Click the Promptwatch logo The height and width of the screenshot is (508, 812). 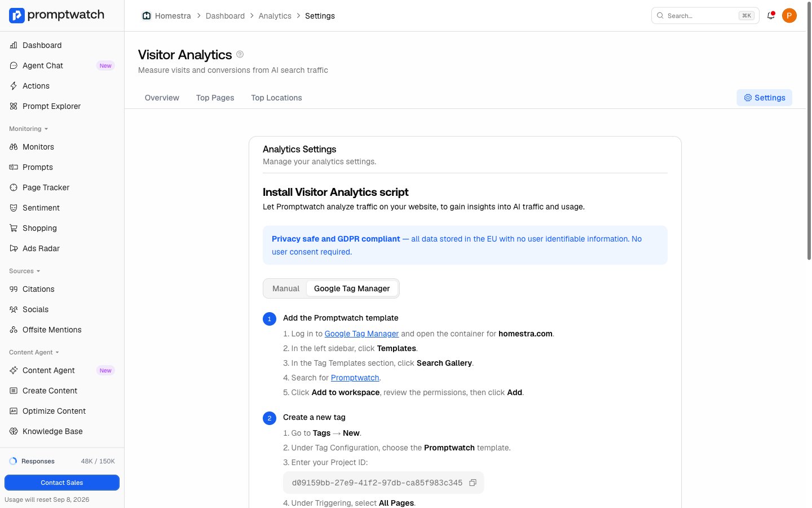coord(56,15)
